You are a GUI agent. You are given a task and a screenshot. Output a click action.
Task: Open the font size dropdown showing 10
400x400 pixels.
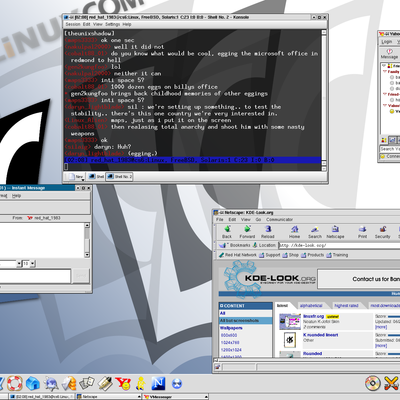pos(32,264)
